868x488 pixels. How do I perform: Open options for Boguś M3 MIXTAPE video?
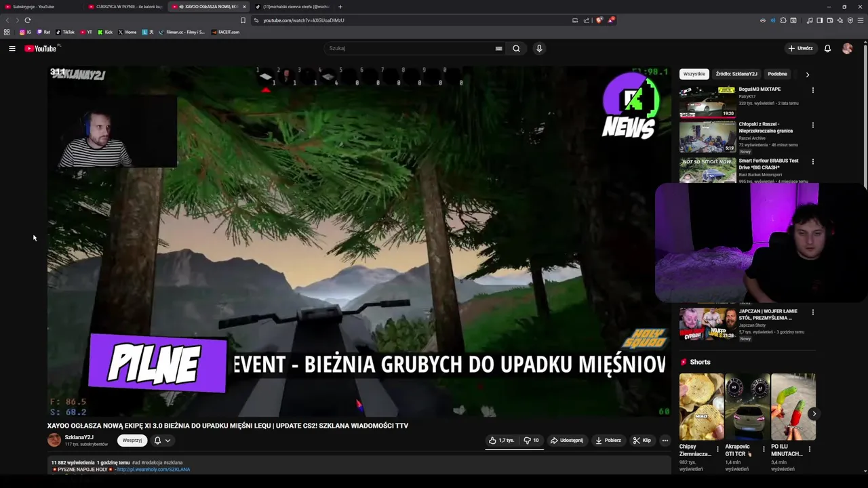[x=812, y=90]
